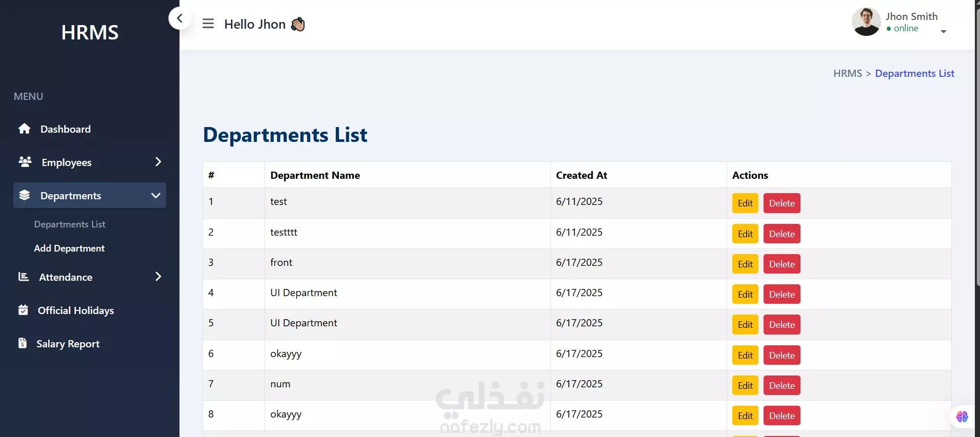This screenshot has width=980, height=437.
Task: Click the Employees group icon
Action: (x=25, y=162)
